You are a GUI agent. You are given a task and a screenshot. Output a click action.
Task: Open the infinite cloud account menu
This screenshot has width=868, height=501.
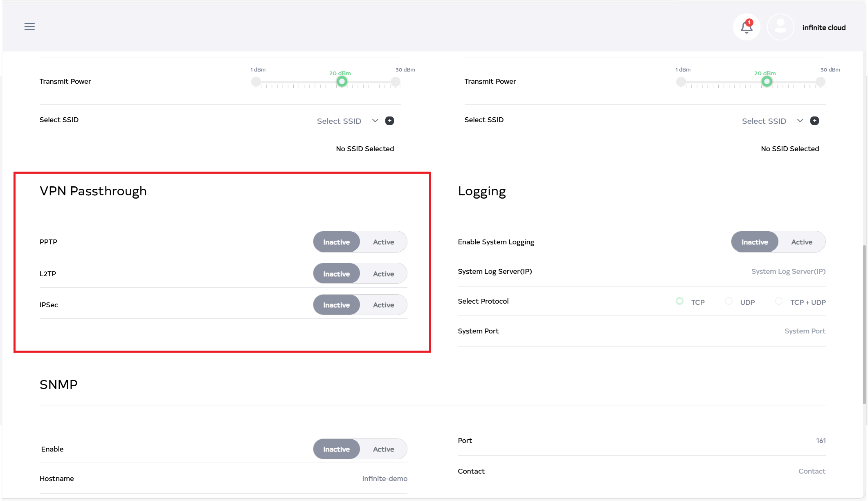823,27
